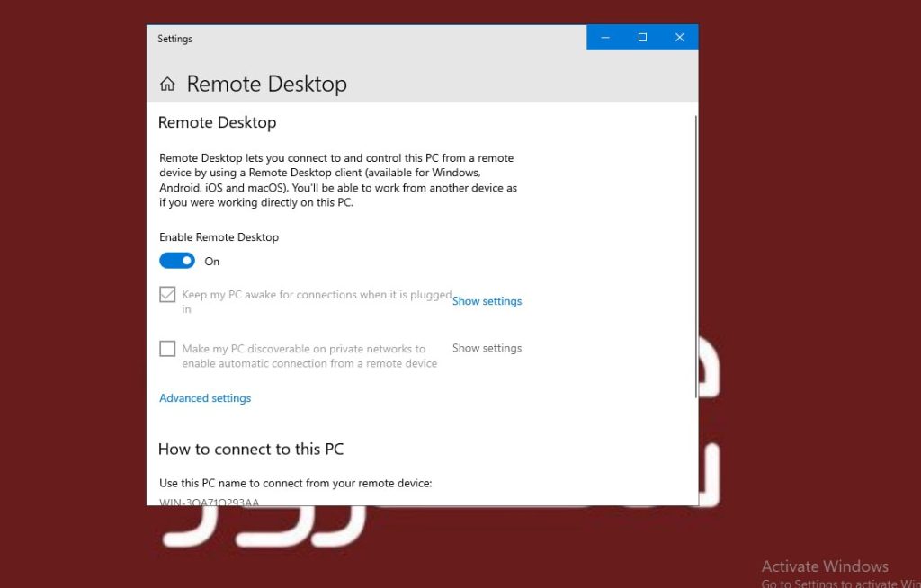Click the 'Settings' label in the title bar
The image size is (921, 588).
coord(174,38)
